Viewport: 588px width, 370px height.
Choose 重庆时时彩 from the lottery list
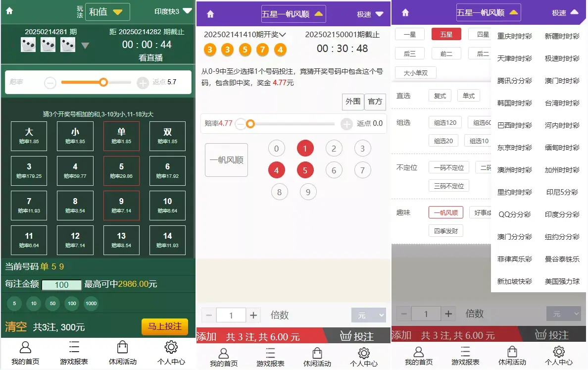click(x=514, y=36)
